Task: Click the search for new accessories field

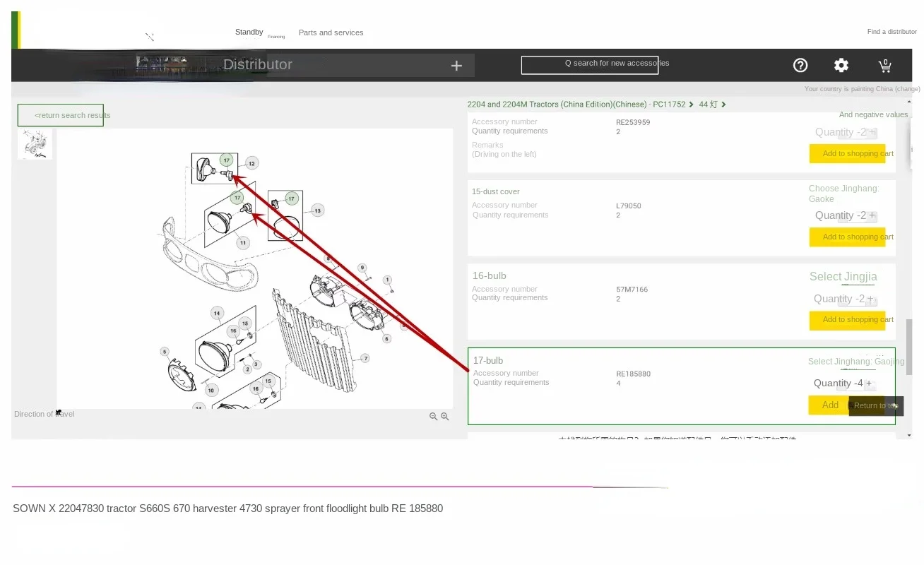Action: coord(590,64)
